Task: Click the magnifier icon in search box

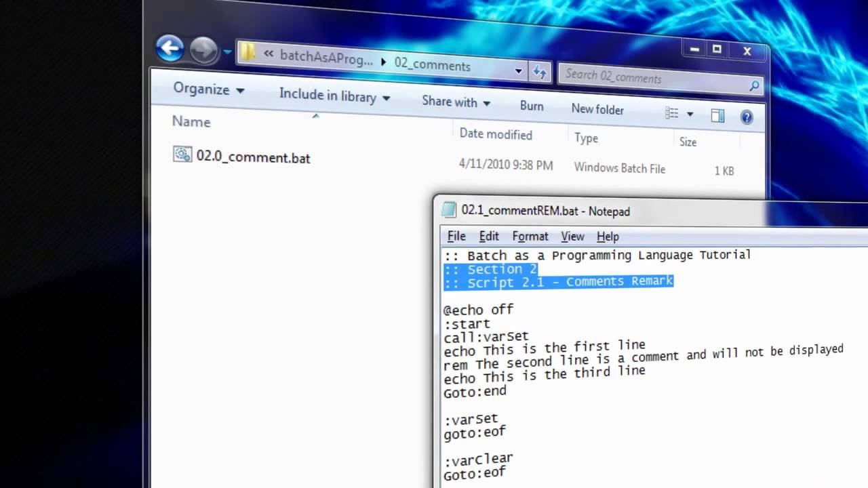Action: point(753,86)
